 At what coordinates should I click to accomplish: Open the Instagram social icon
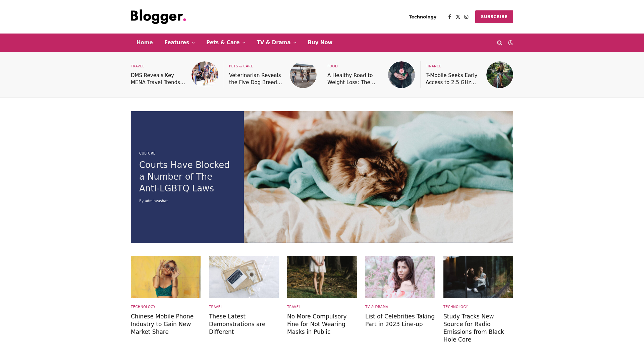coord(466,17)
